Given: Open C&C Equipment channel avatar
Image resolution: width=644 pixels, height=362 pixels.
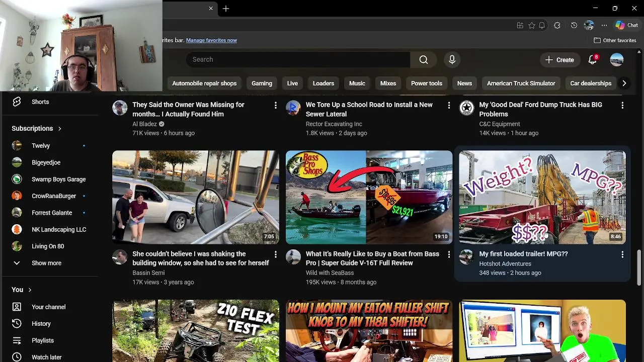Looking at the screenshot, I should point(467,108).
